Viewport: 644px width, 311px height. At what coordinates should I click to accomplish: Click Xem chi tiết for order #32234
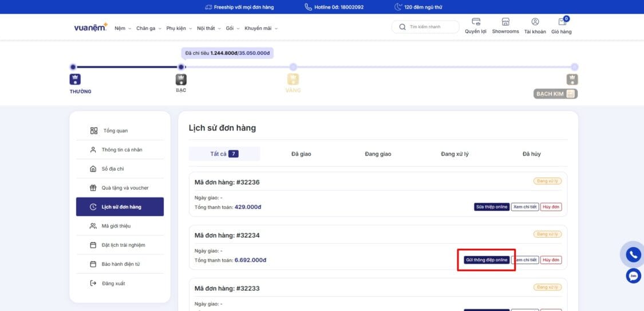pyautogui.click(x=526, y=260)
